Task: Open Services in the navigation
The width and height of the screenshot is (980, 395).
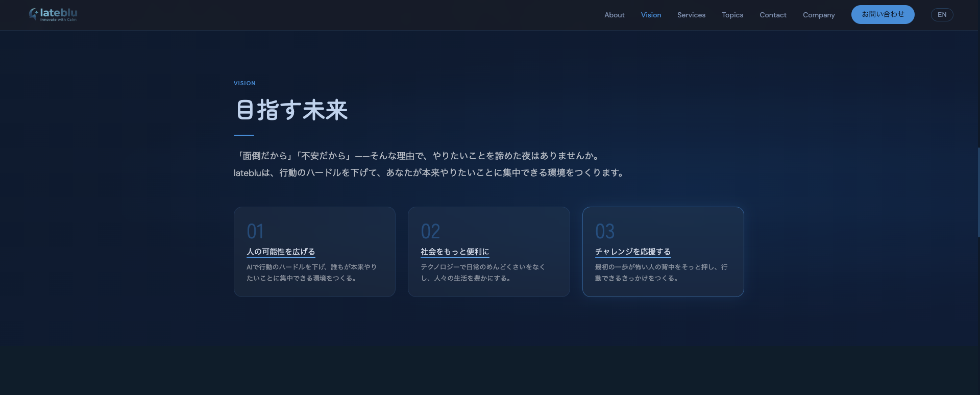Action: [691, 15]
